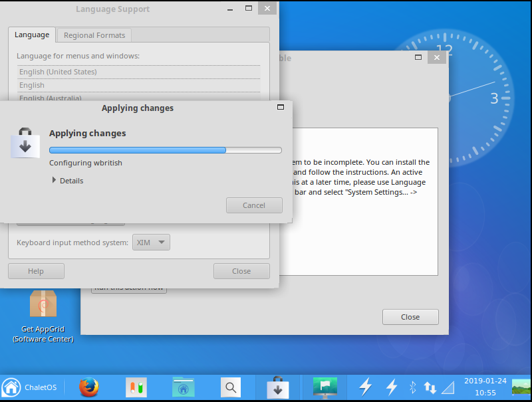
Task: Click the network up/down arrows tray icon
Action: click(430, 387)
